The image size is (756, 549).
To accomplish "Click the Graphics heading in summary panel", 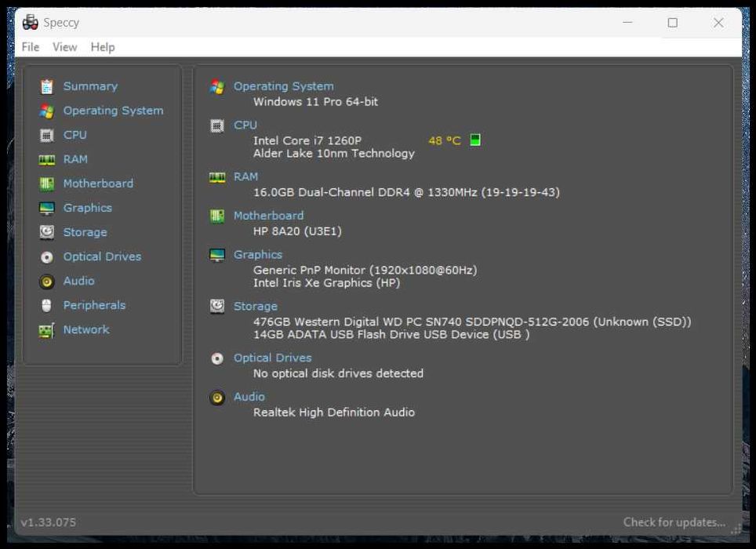I will click(x=258, y=254).
